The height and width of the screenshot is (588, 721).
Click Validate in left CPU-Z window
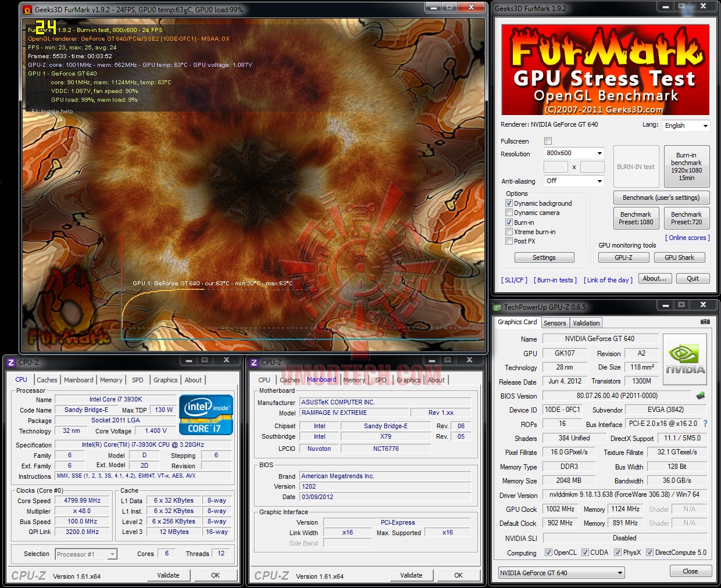coord(168,575)
